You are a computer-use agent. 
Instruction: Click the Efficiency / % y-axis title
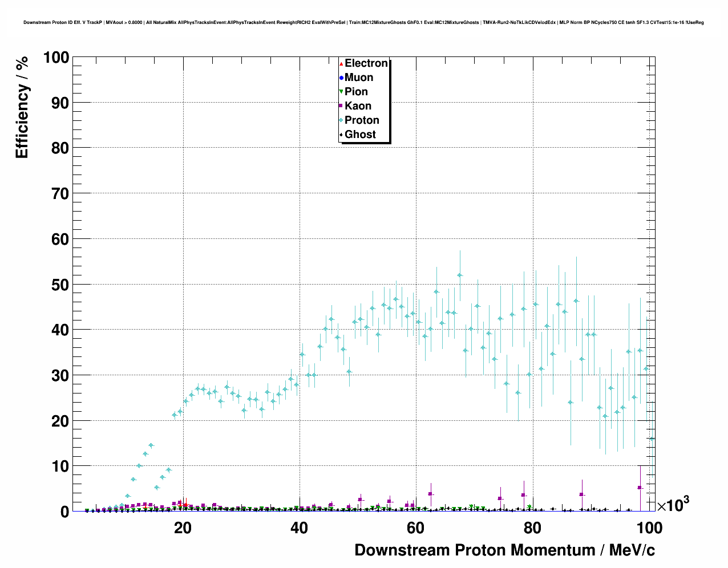coord(22,108)
